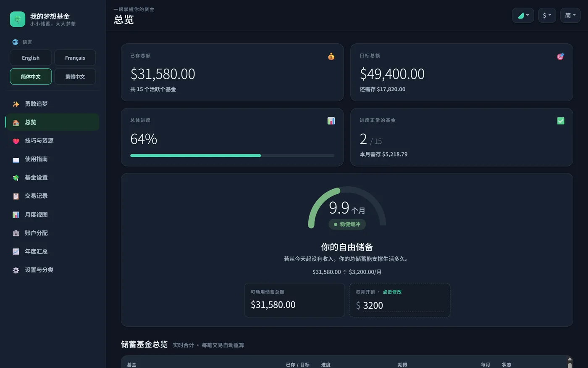This screenshot has height=368, width=588.
Task: Switch language to English
Action: point(31,58)
